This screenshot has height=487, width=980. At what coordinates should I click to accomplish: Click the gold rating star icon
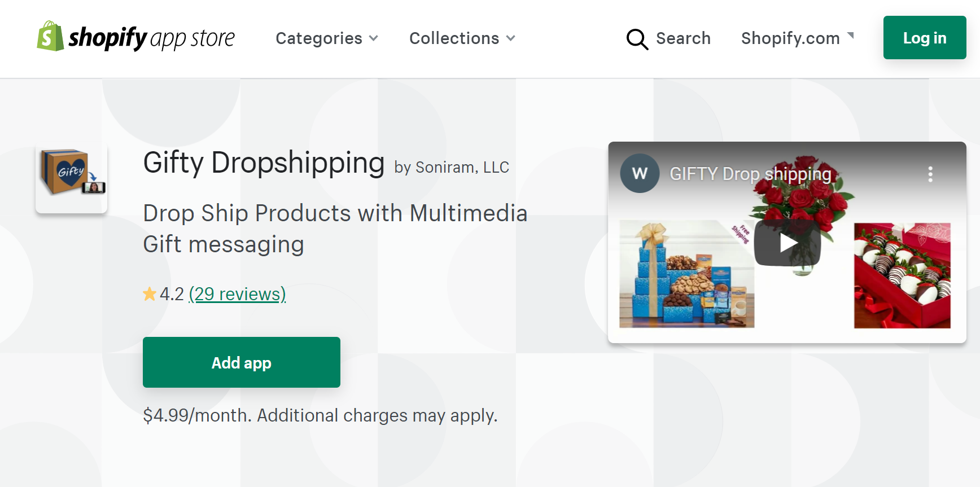tap(150, 294)
